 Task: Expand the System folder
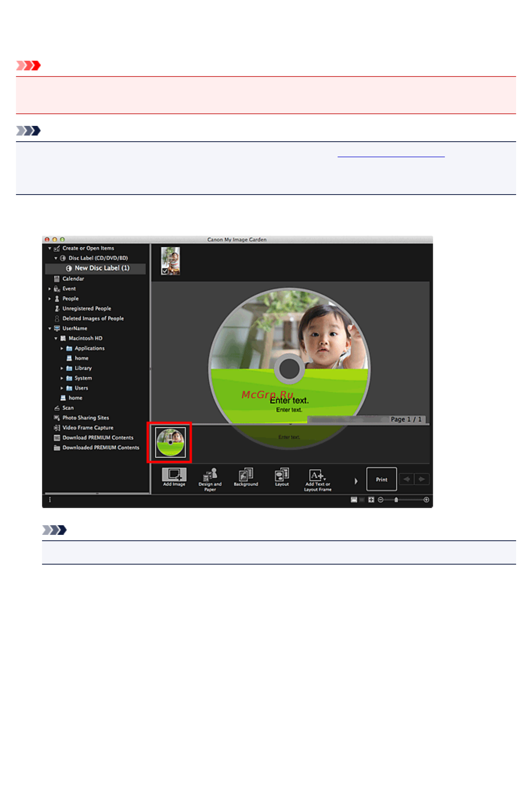[62, 378]
